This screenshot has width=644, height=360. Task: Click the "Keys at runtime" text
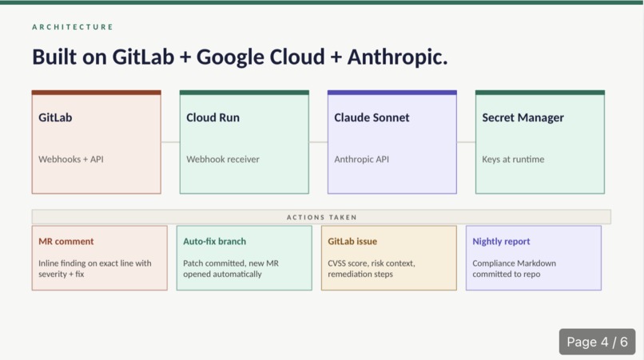coord(513,160)
